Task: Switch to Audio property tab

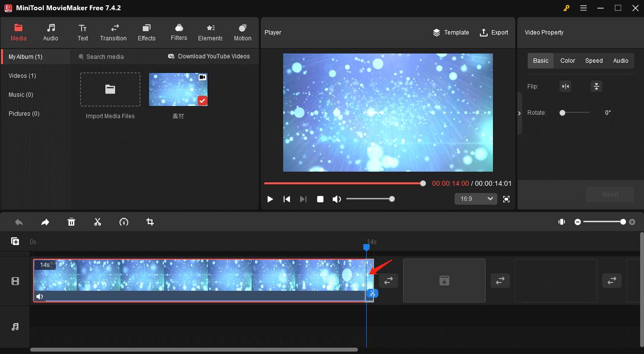Action: point(621,61)
